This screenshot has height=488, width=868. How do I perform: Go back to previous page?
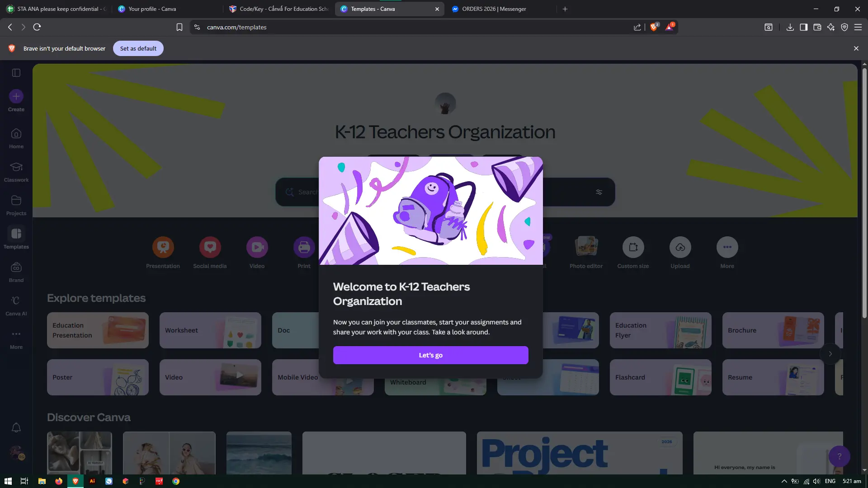coord(10,27)
